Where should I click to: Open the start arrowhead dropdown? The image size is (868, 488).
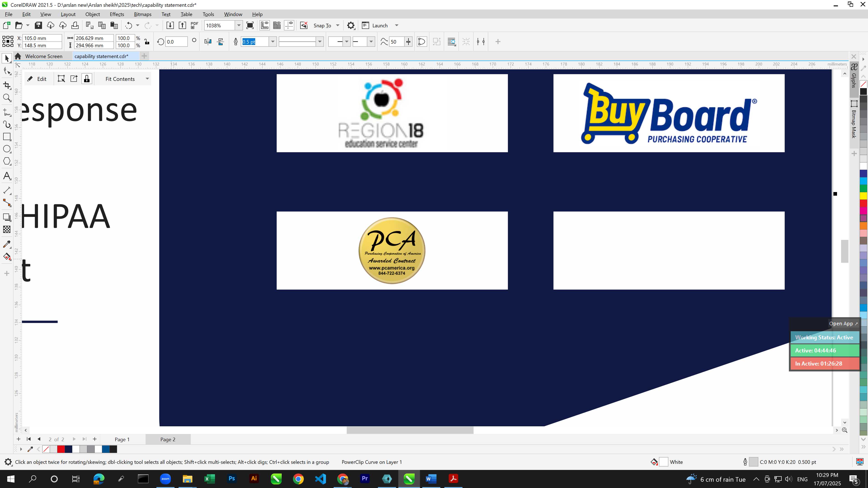coord(347,42)
